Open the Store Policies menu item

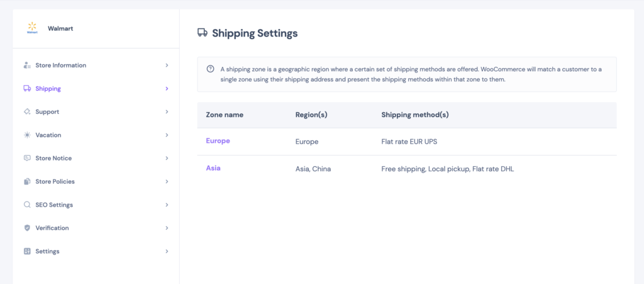tap(96, 181)
